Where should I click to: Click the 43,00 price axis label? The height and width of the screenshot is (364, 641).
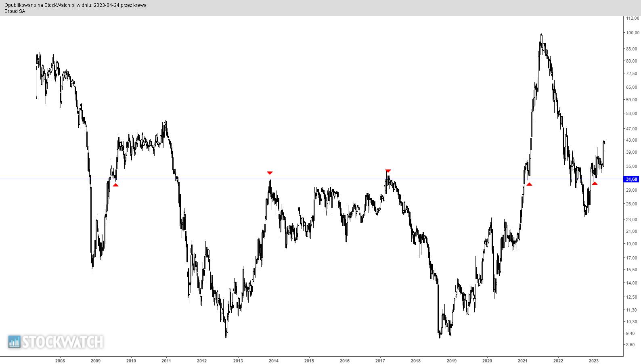tap(632, 140)
